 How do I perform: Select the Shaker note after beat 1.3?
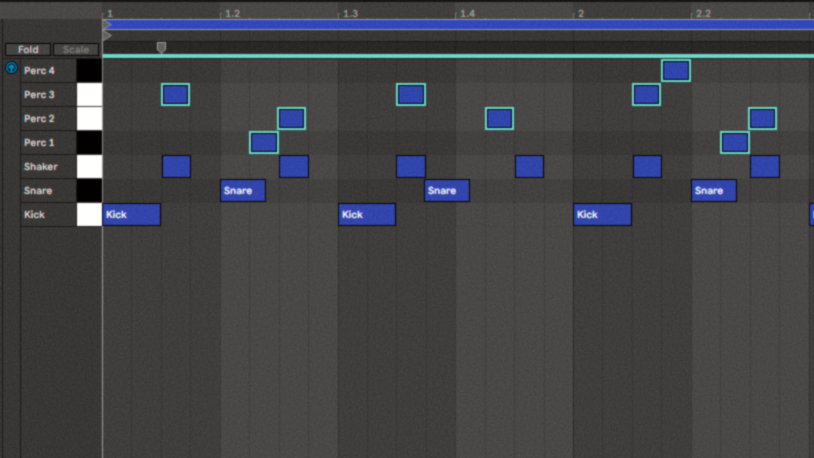pos(411,167)
